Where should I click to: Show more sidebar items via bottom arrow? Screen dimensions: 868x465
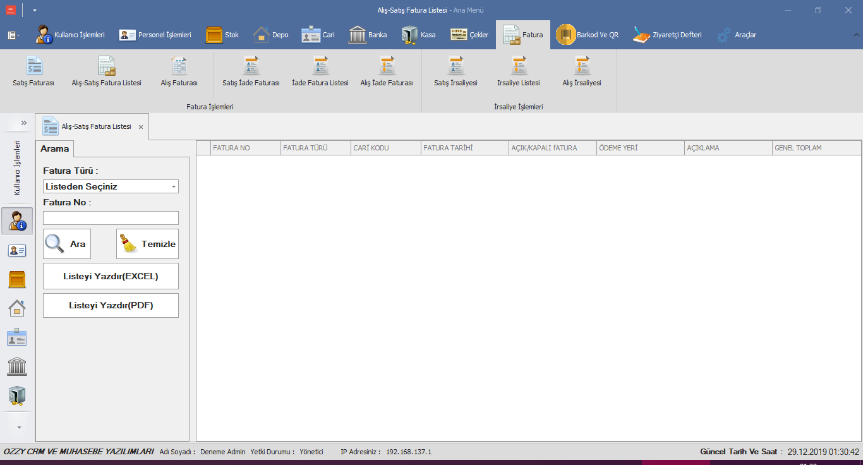point(18,427)
